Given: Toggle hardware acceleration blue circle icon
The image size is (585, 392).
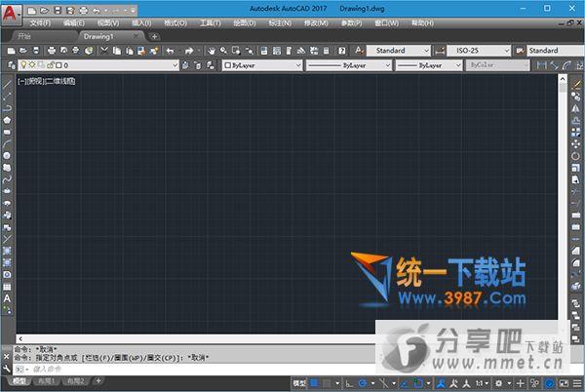Looking at the screenshot, I should [549, 383].
